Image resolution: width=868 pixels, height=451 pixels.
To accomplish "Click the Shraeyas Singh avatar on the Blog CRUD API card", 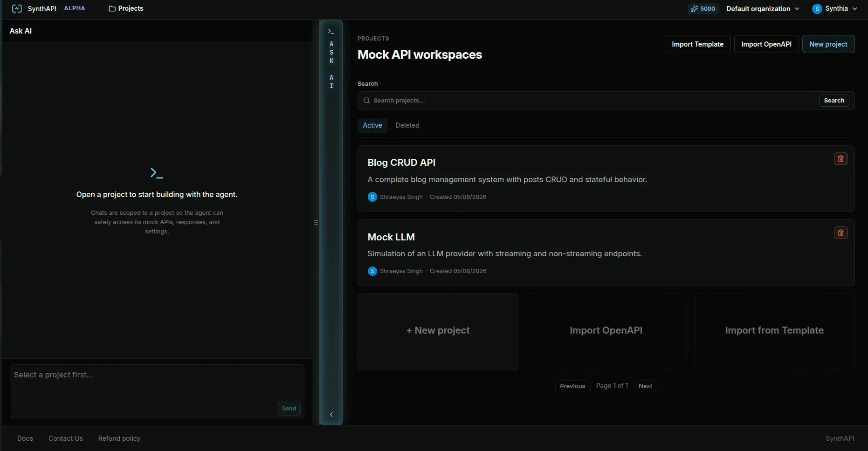I will 372,197.
